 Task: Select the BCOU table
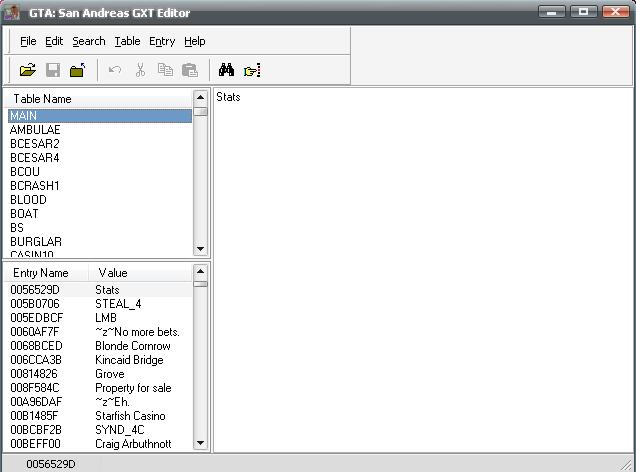pyautogui.click(x=100, y=172)
